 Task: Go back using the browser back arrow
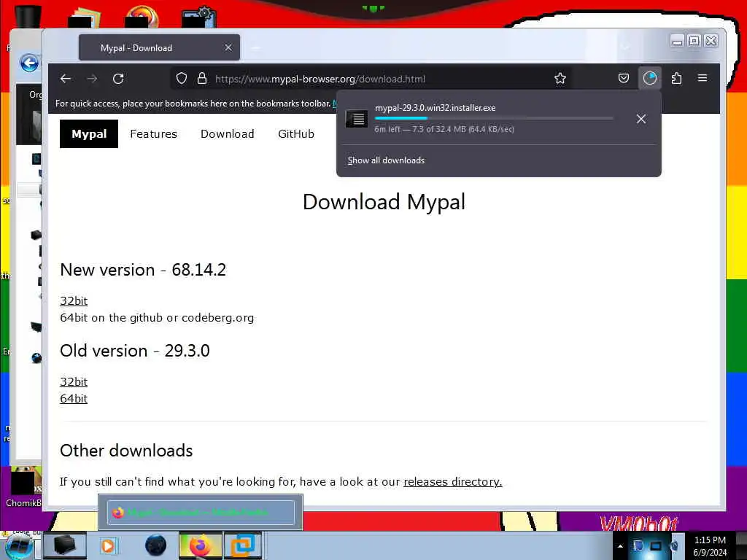(x=66, y=79)
